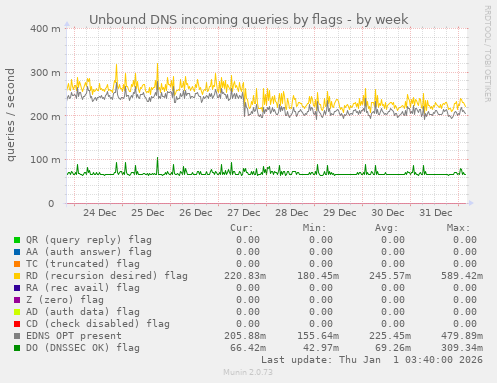Click DO flag average value 69.26m

(393, 348)
